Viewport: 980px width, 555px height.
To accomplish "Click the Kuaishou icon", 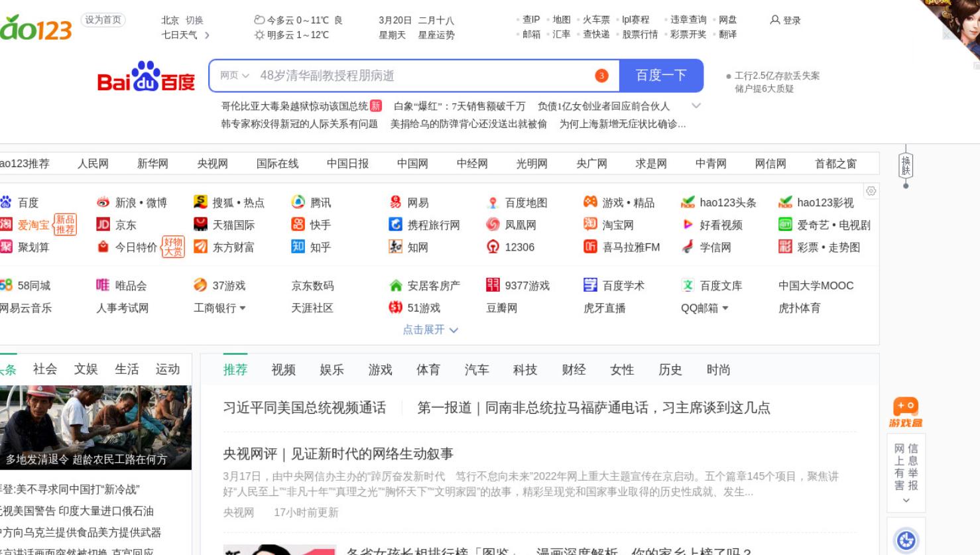I will (x=298, y=224).
